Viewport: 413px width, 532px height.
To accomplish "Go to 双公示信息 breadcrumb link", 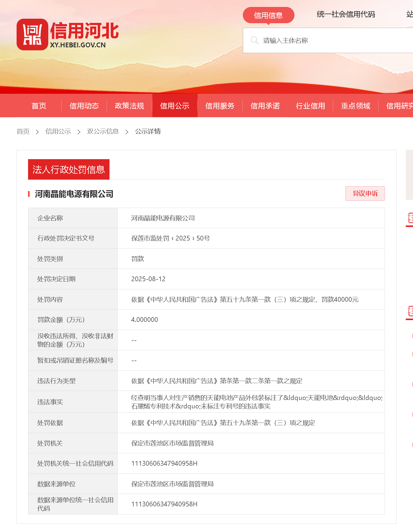I will (103, 131).
